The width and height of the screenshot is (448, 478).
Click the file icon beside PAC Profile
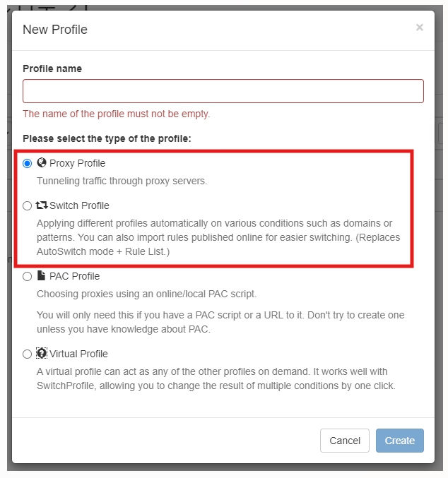click(x=41, y=275)
